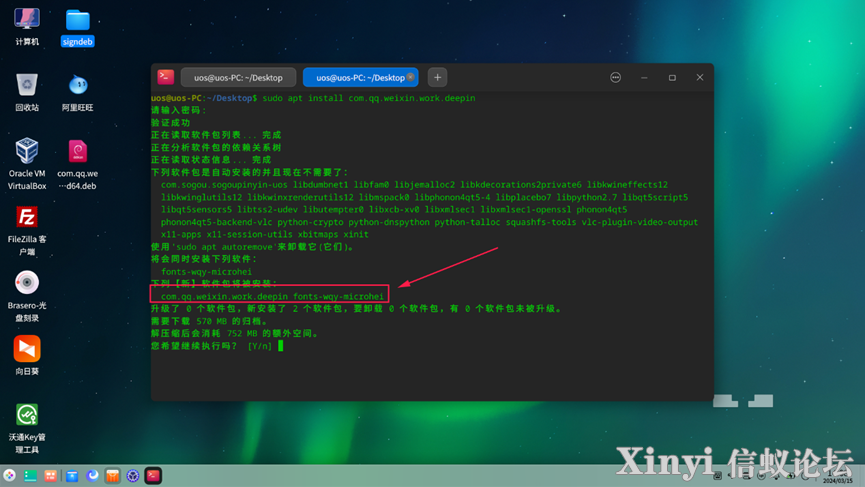Click the 752 MB extra space line
Viewport: 865px width, 487px height.
point(234,333)
